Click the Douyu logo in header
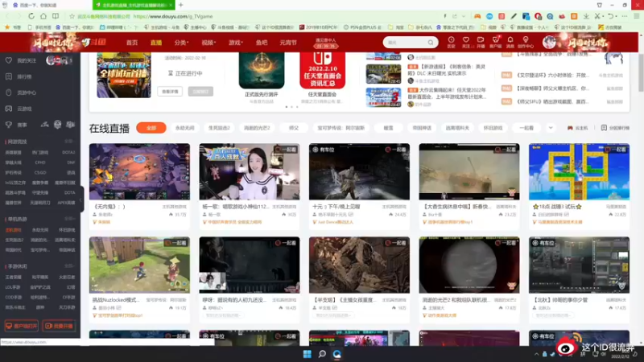Screen dimensions: 644x362 click(x=94, y=42)
